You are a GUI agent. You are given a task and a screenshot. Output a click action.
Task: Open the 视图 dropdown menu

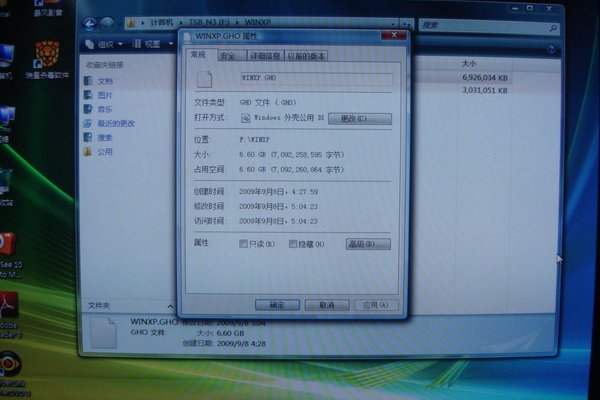tap(153, 44)
